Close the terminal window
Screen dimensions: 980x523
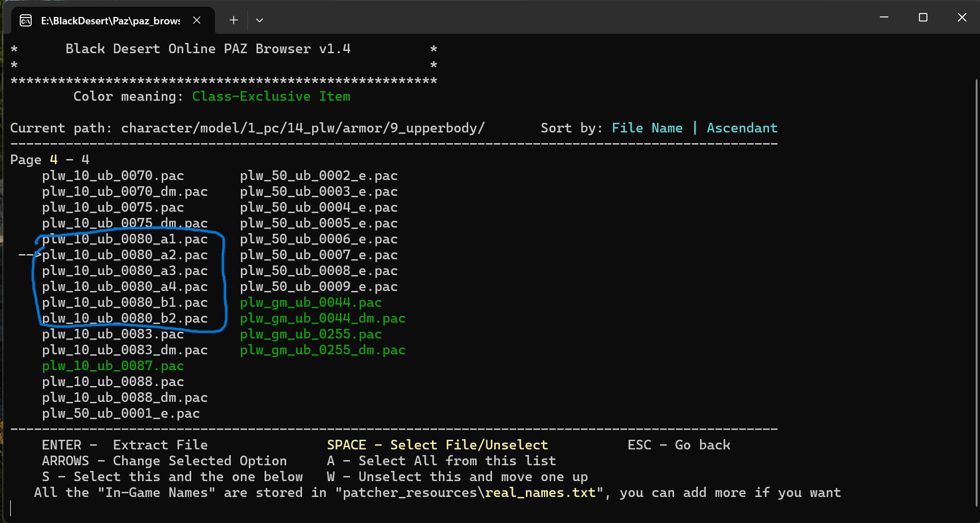pos(962,18)
